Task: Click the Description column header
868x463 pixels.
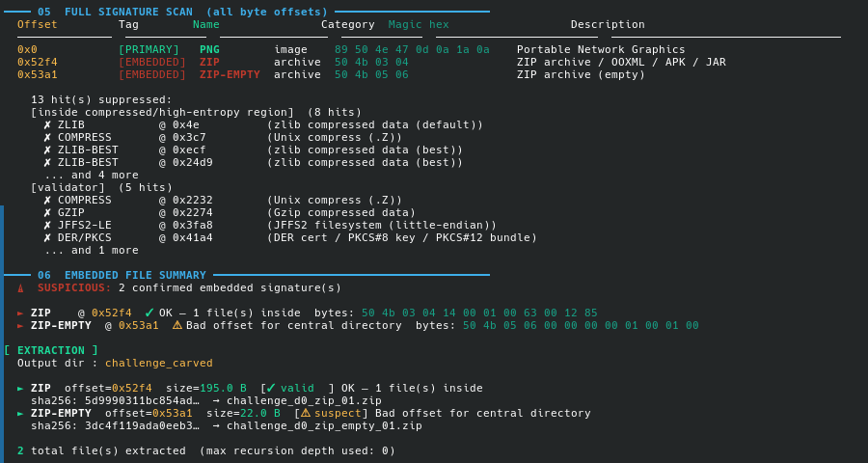Action: (608, 25)
